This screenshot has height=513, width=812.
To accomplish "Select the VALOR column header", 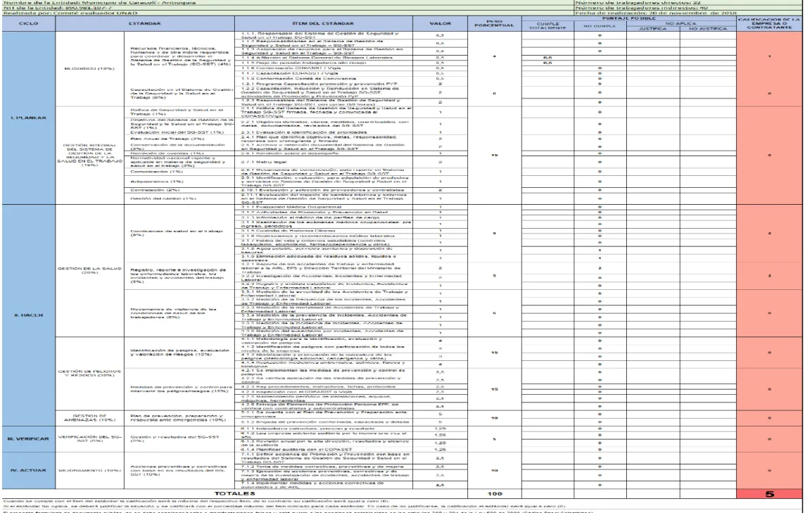I will click(440, 23).
